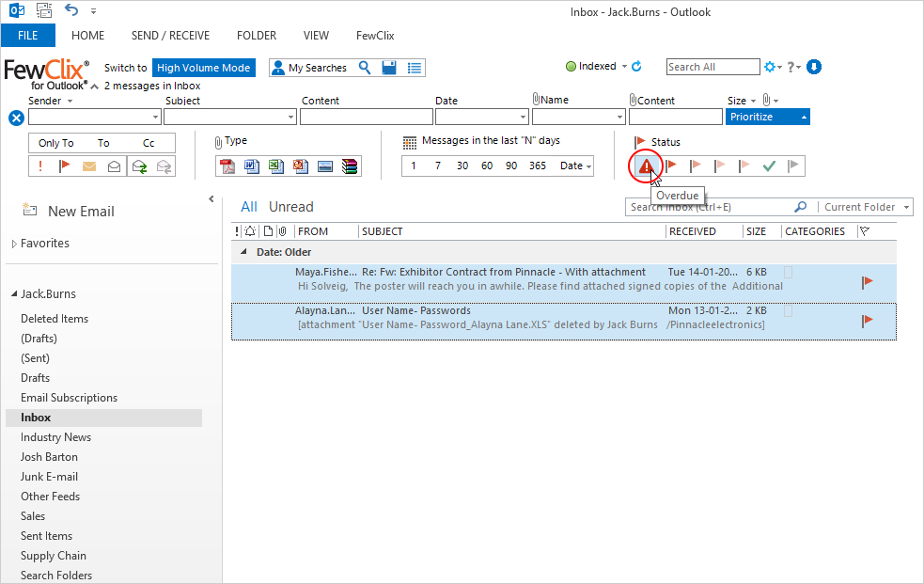Click the green checkmark completed status icon
The image size is (924, 584).
point(769,166)
